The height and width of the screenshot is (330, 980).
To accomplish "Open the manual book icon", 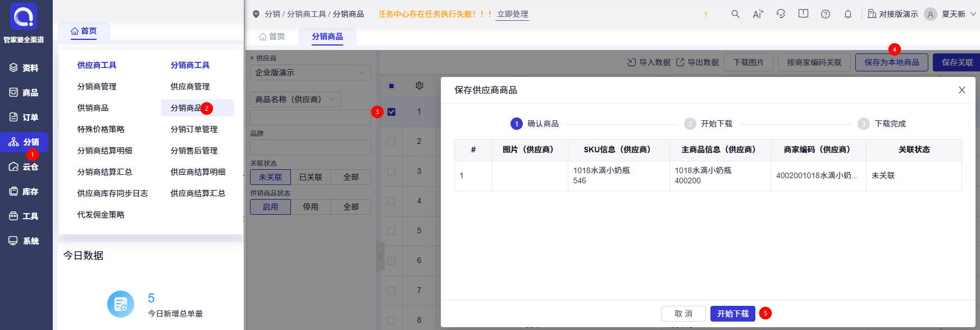I will point(803,14).
